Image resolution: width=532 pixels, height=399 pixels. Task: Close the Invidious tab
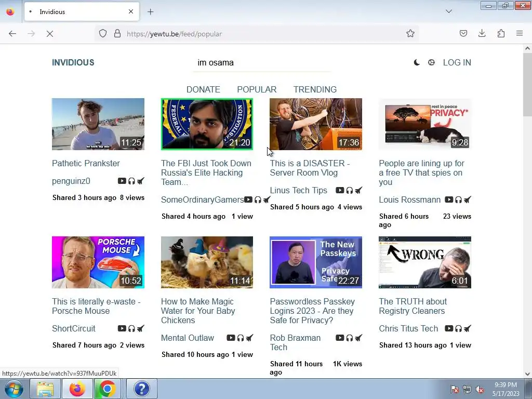131,11
